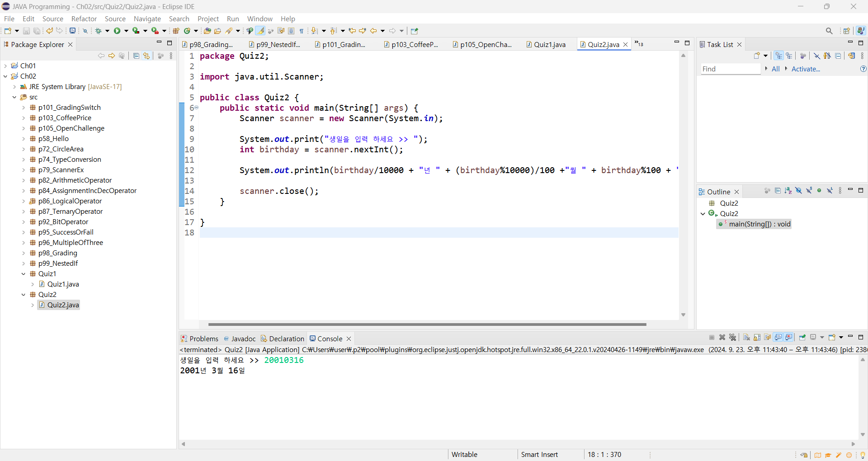Toggle Mark Occurrences highlighter icon
The height and width of the screenshot is (461, 868).
260,31
